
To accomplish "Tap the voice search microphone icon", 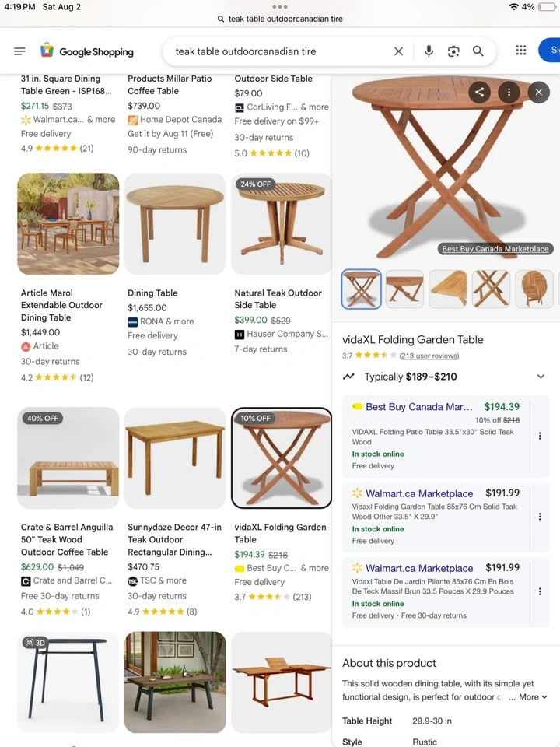I will pos(429,51).
